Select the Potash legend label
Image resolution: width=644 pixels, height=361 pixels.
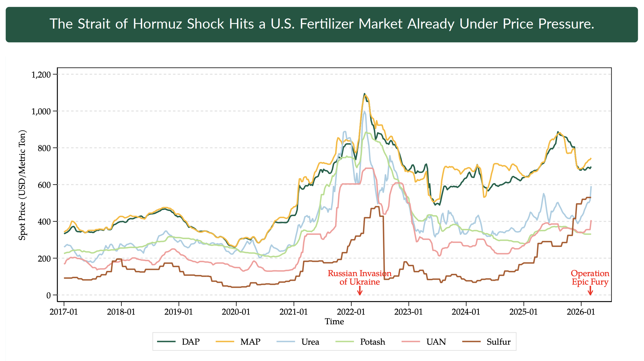(372, 342)
